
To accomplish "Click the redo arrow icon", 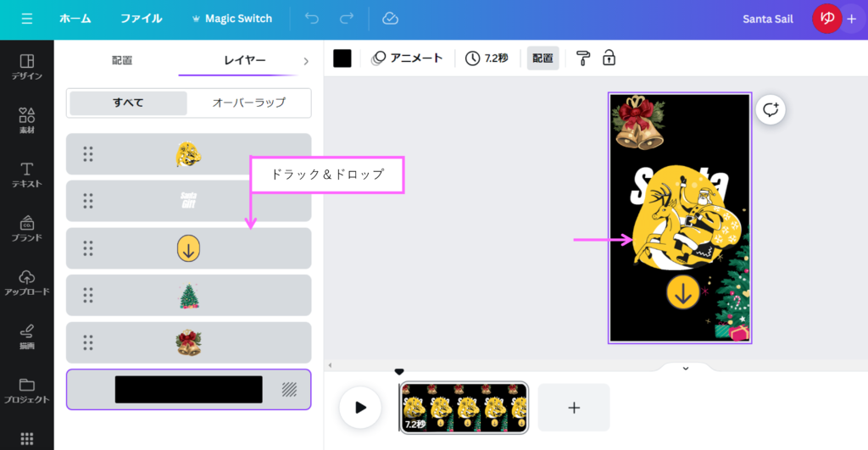I will pyautogui.click(x=346, y=19).
